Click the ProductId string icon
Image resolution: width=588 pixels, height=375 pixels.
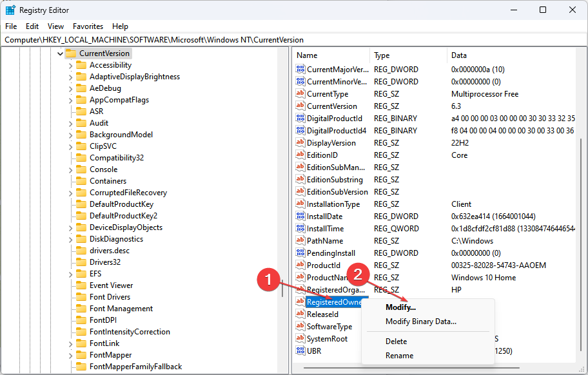point(300,265)
